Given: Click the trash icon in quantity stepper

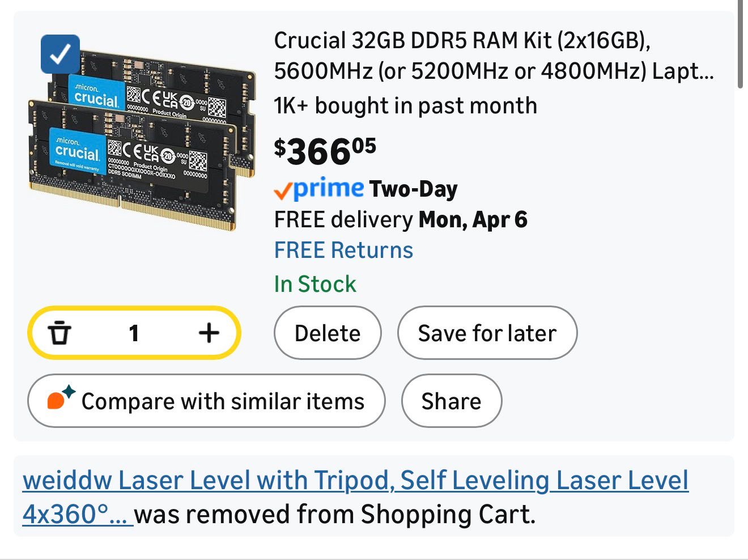Looking at the screenshot, I should tap(59, 333).
